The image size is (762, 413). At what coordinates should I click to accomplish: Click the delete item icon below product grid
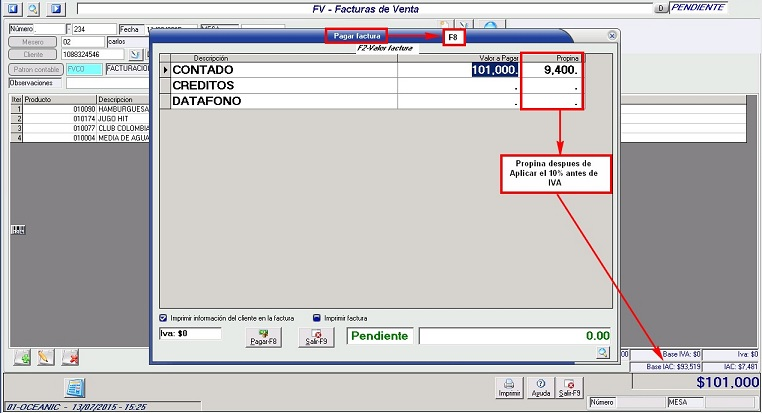70,356
